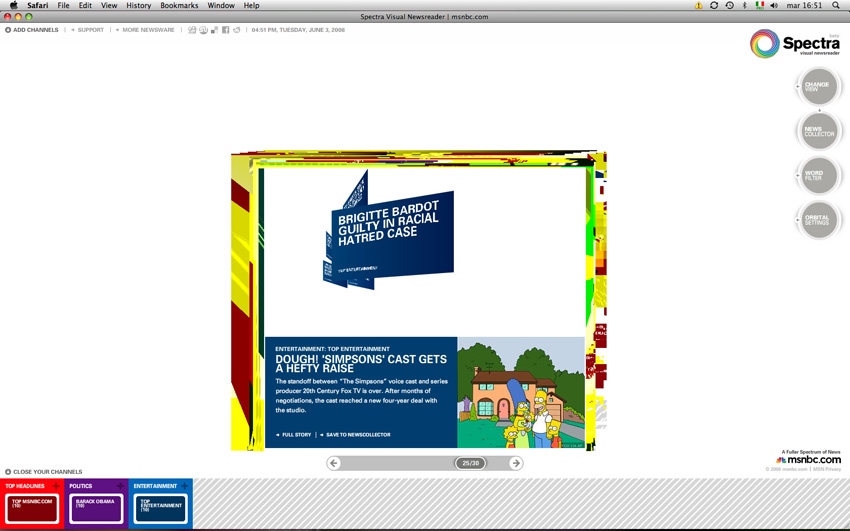Select the Top MSNBC.com feed tile
The image size is (850, 531).
coord(32,509)
